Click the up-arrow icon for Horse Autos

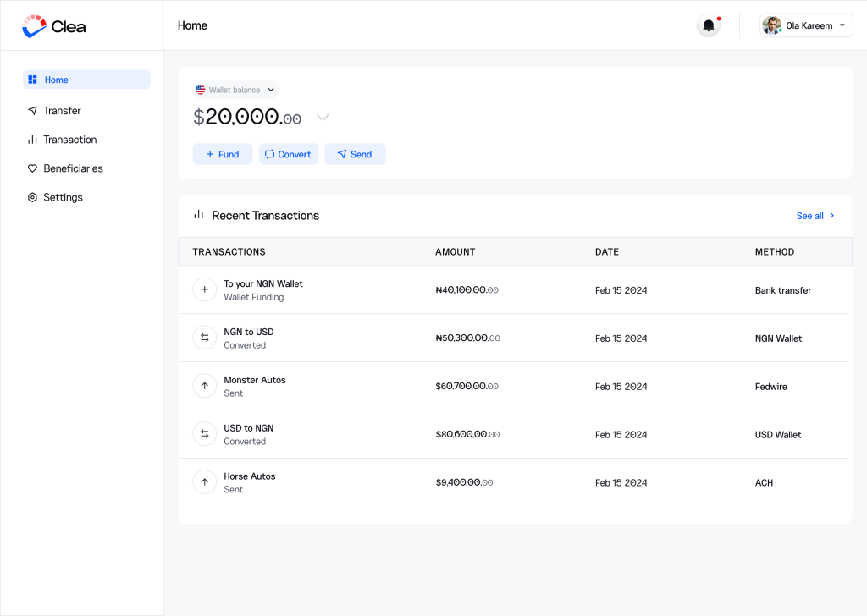click(204, 483)
